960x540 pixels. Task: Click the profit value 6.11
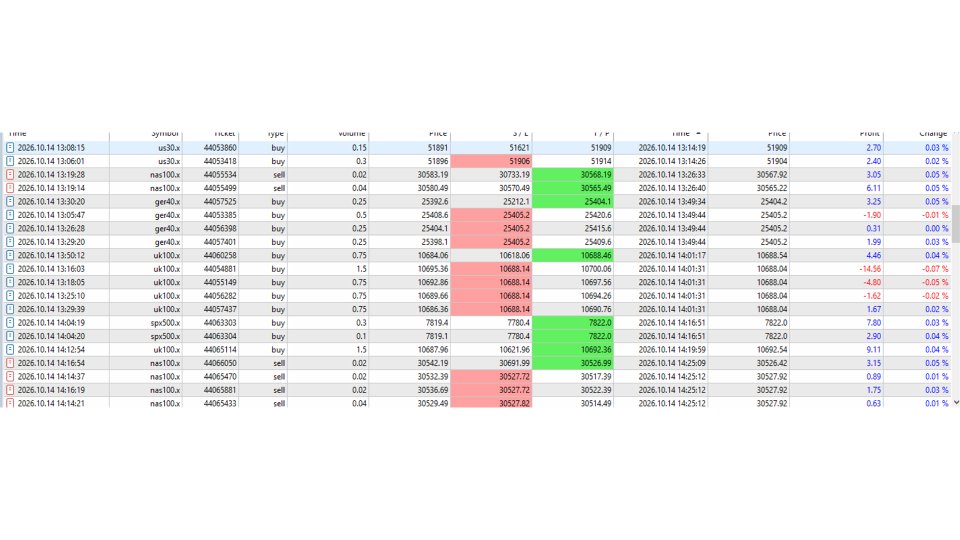click(874, 188)
